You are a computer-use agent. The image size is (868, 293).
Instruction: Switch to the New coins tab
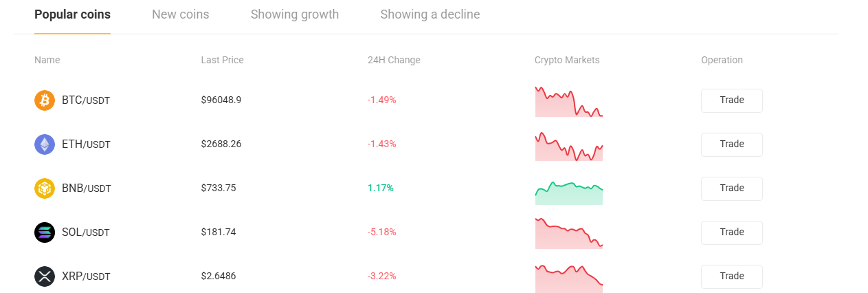(180, 14)
